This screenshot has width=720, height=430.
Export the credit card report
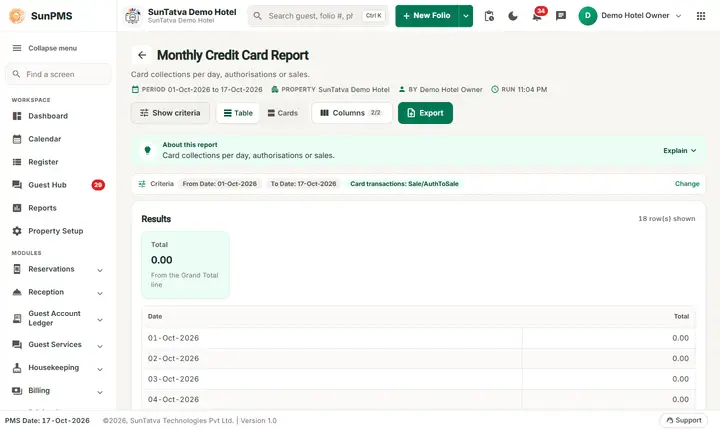(x=425, y=113)
